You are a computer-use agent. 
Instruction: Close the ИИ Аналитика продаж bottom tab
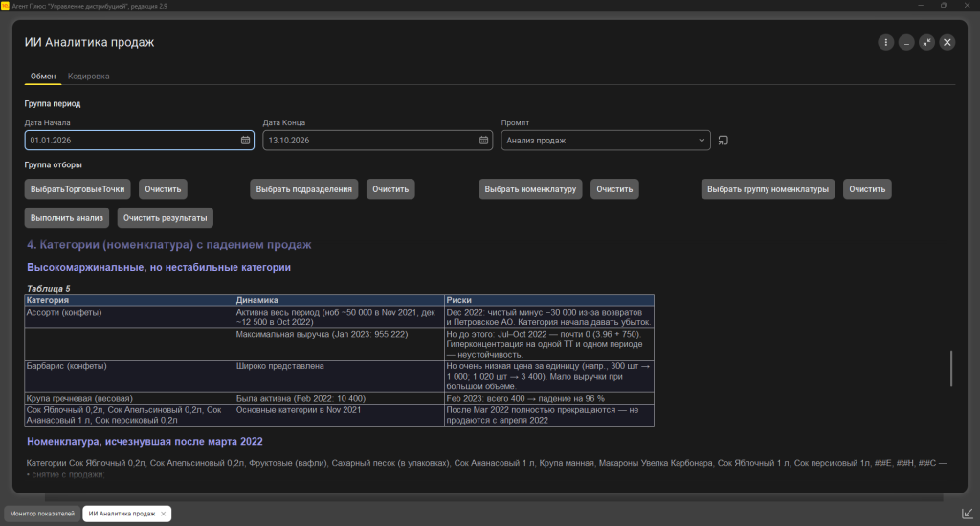[163, 514]
